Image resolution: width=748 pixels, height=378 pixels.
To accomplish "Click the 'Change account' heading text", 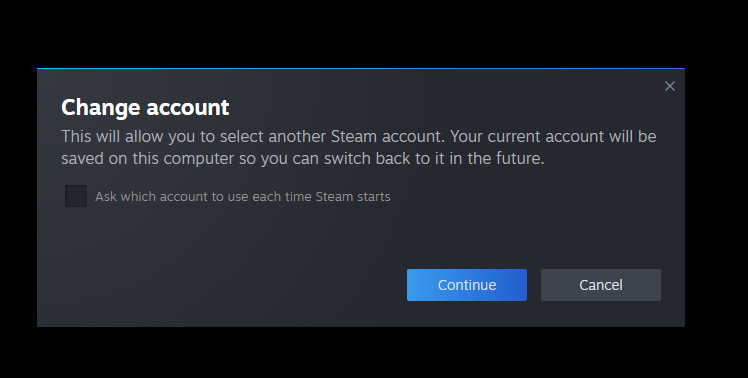I will coord(145,107).
